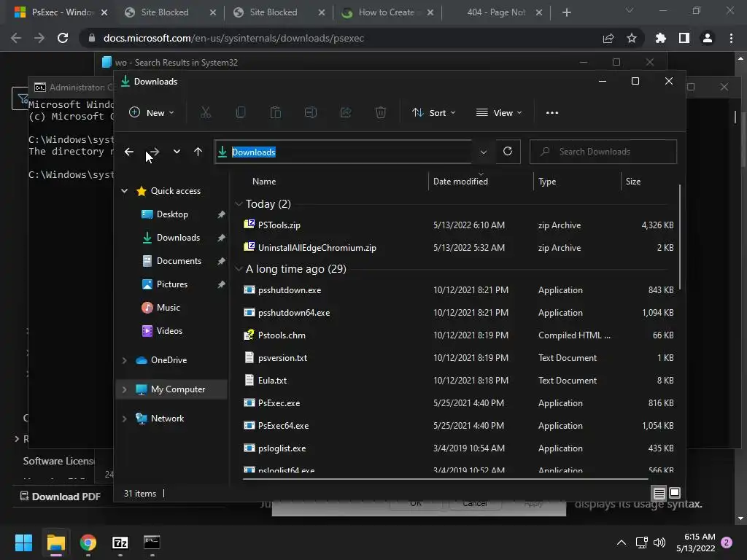Click the Cut icon in Explorer toolbar
Viewport: 747px width, 560px height.
pyautogui.click(x=205, y=113)
